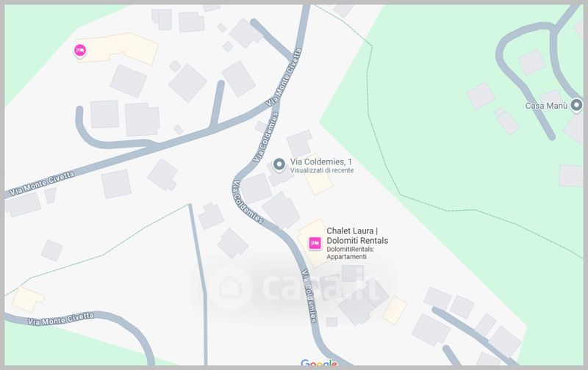Image resolution: width=588 pixels, height=370 pixels.
Task: Click the Via Coldemies, 1 location pin
Action: 279,164
